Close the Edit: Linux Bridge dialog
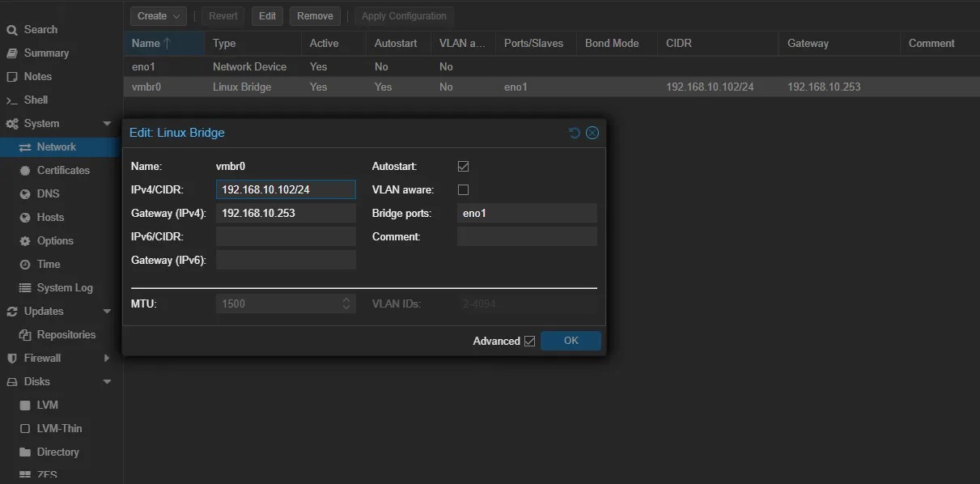The image size is (980, 484). (x=592, y=133)
